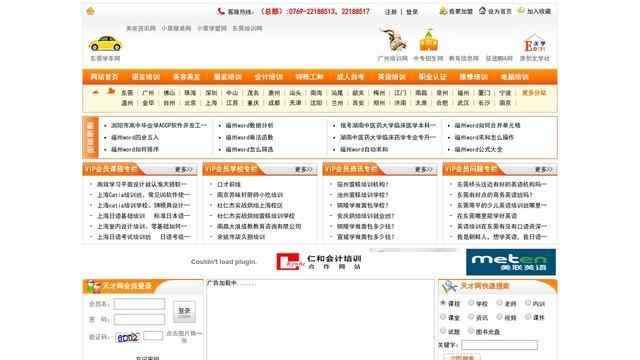Choose the 上海 city link
Viewport: 640px width, 360px height.
point(211,103)
